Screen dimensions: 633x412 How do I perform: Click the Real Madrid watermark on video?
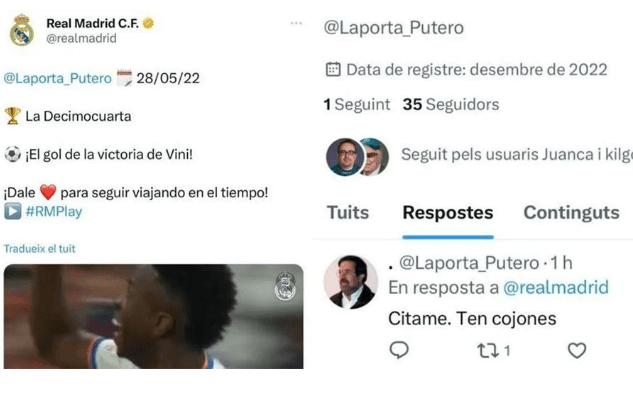click(285, 286)
